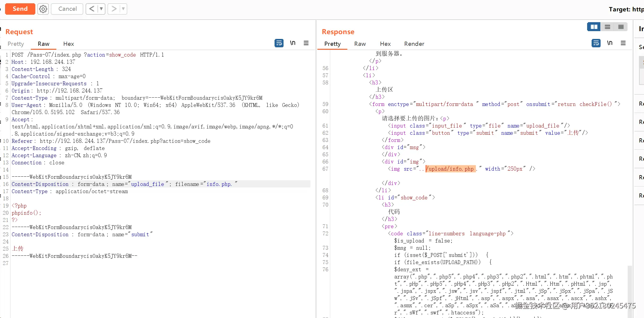Click the Referer header line
Image resolution: width=644 pixels, height=318 pixels.
tap(111, 141)
